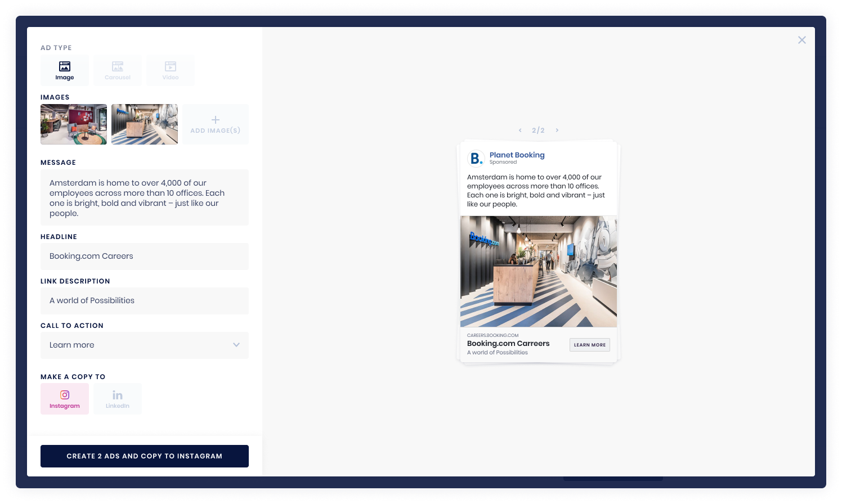The width and height of the screenshot is (842, 504).
Task: Select the Video ad type
Action: 171,70
